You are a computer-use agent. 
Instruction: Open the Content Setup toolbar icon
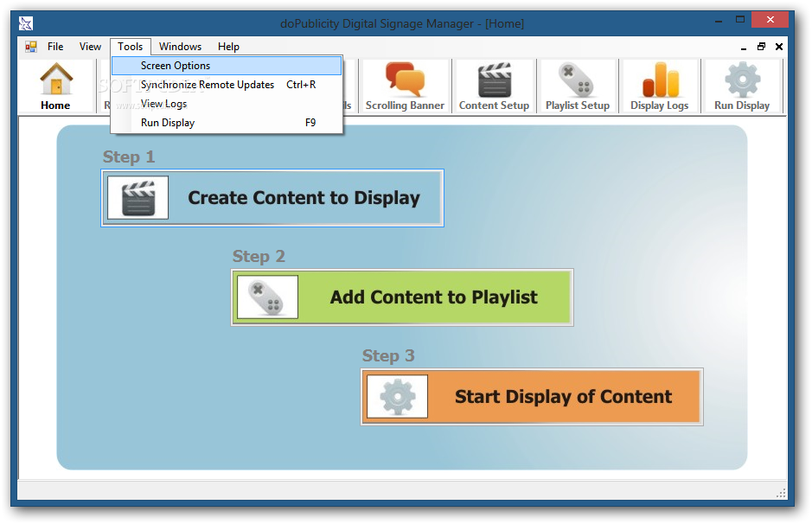(494, 86)
